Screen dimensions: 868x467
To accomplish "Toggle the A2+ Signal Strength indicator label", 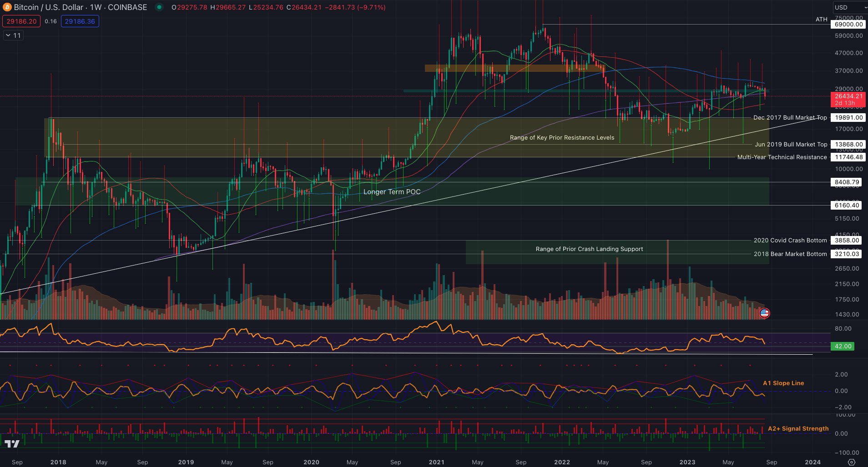I will click(798, 428).
